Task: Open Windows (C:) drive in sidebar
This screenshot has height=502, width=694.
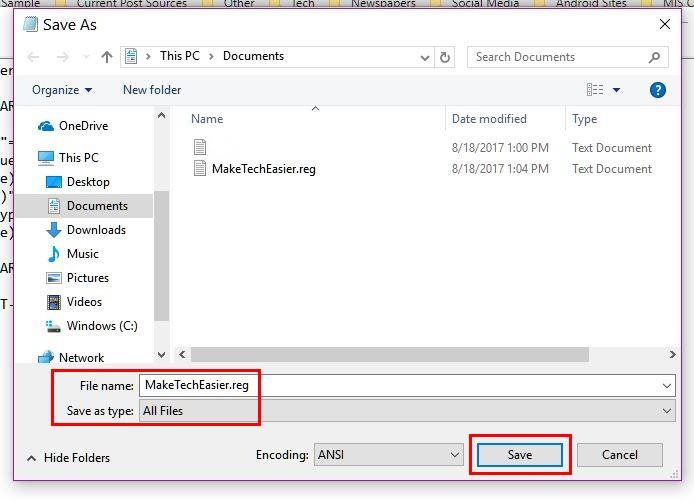Action: pyautogui.click(x=102, y=326)
